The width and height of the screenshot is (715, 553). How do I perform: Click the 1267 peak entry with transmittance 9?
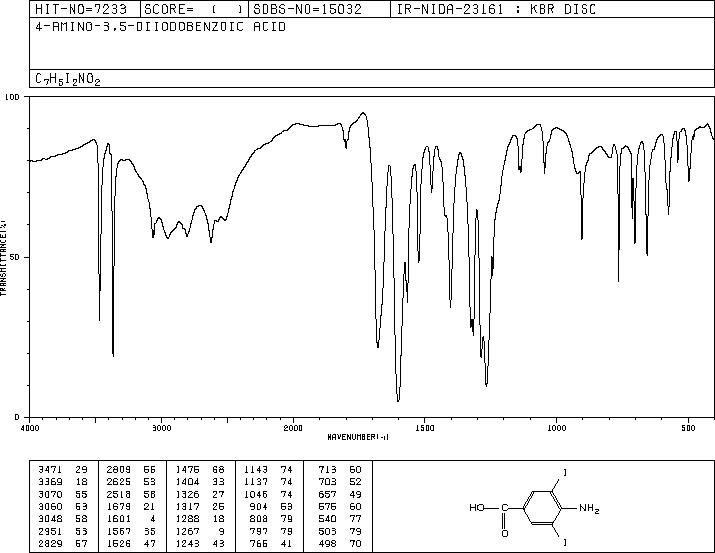200,532
